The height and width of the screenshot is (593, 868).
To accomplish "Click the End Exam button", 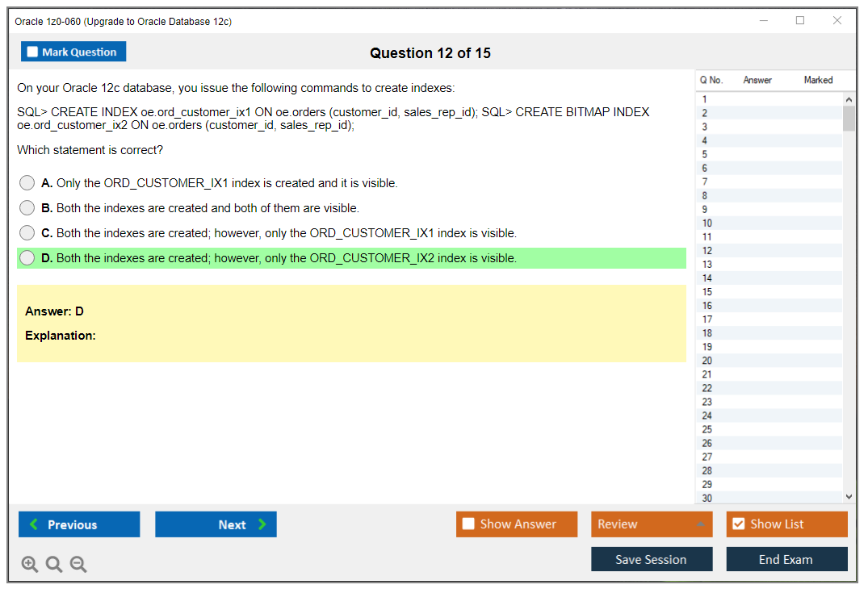I will (x=786, y=558).
